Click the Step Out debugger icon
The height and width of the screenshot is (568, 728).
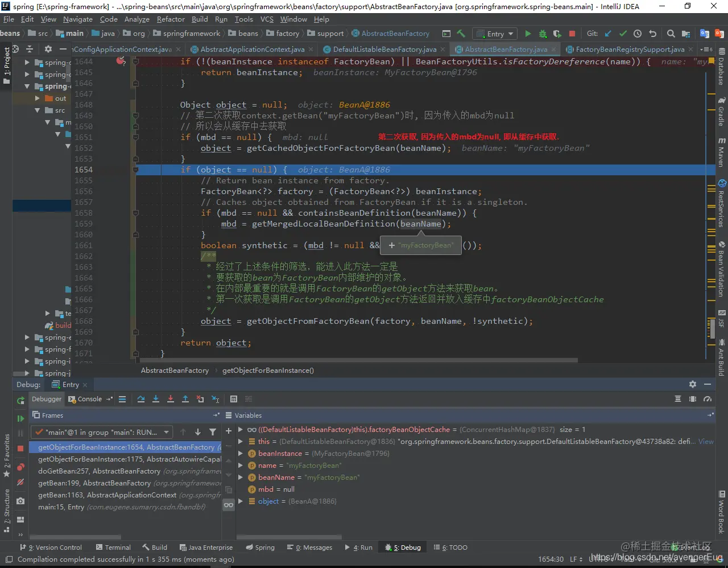185,399
